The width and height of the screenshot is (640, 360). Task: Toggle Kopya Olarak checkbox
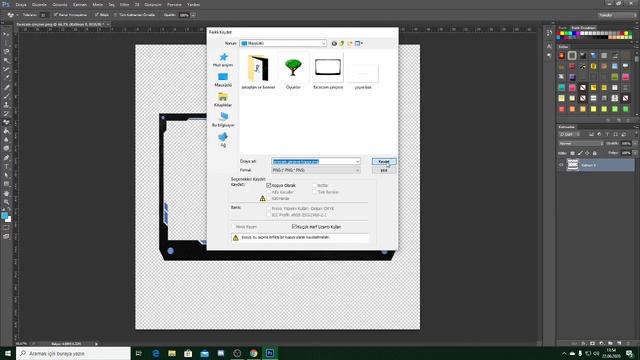click(x=269, y=185)
